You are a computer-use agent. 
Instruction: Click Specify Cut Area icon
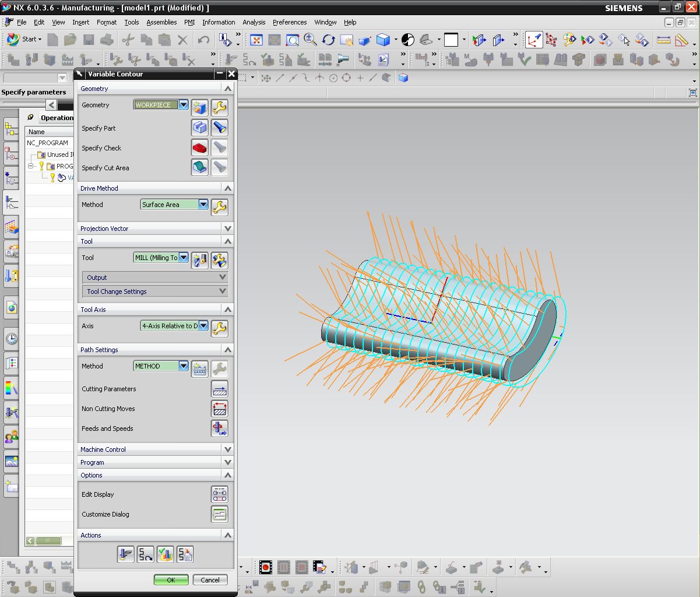coord(200,167)
